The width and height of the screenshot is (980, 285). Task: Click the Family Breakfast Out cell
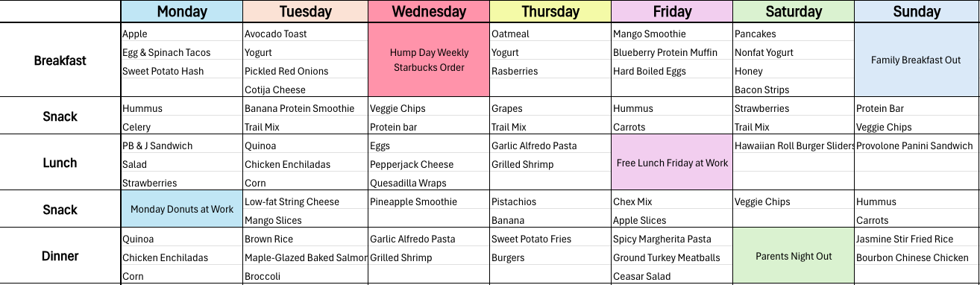917,60
